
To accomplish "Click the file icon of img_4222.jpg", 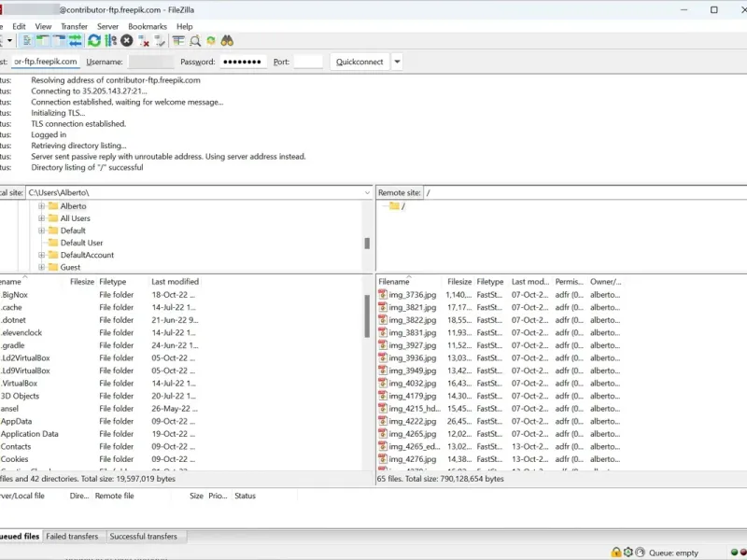I will (383, 422).
